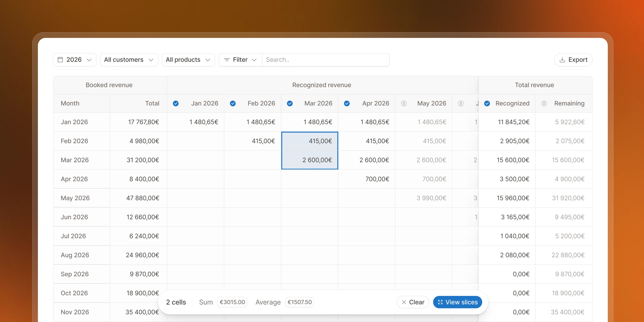Viewport: 644px width, 322px height.
Task: Select the 5 922,60€ remaining cell
Action: pos(564,122)
